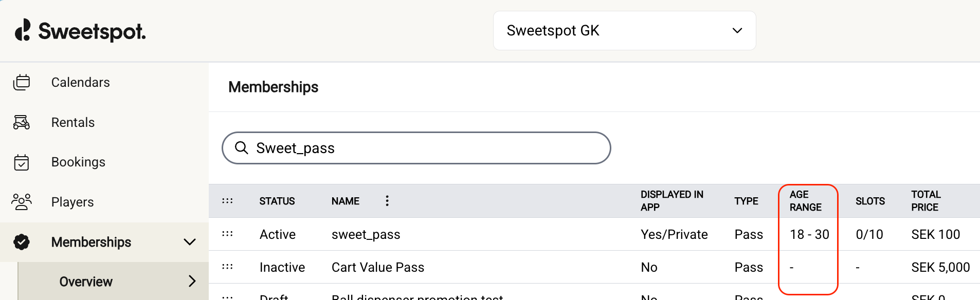Open the Cart Value Pass membership
This screenshot has width=980, height=300.
(378, 267)
